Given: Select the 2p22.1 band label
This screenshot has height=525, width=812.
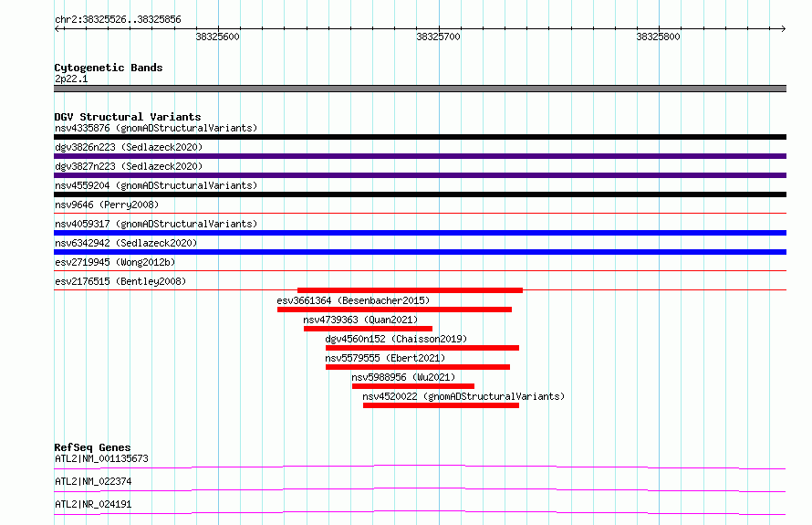Looking at the screenshot, I should pyautogui.click(x=71, y=79).
